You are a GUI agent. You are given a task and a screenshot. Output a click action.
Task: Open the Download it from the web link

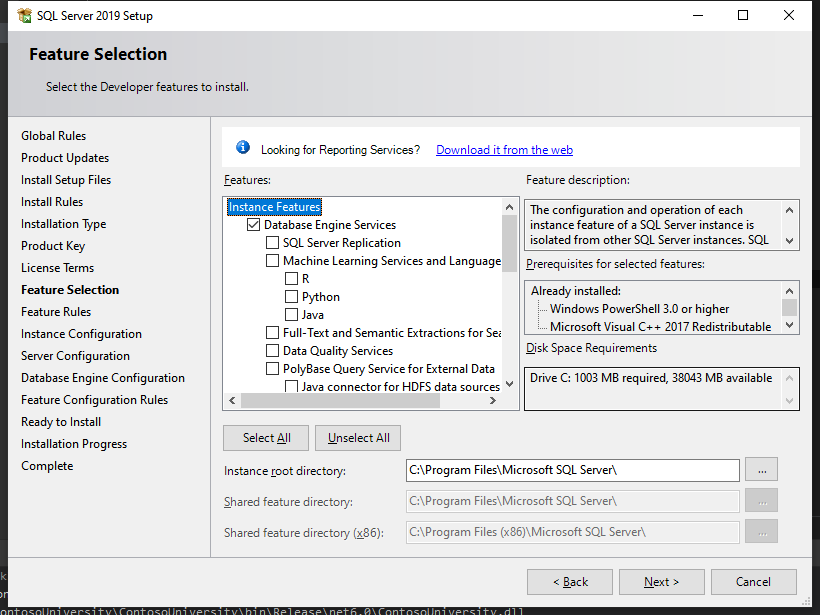504,150
